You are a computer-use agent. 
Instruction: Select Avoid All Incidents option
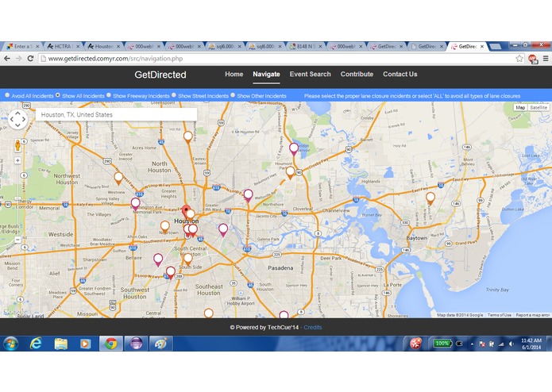pos(7,95)
